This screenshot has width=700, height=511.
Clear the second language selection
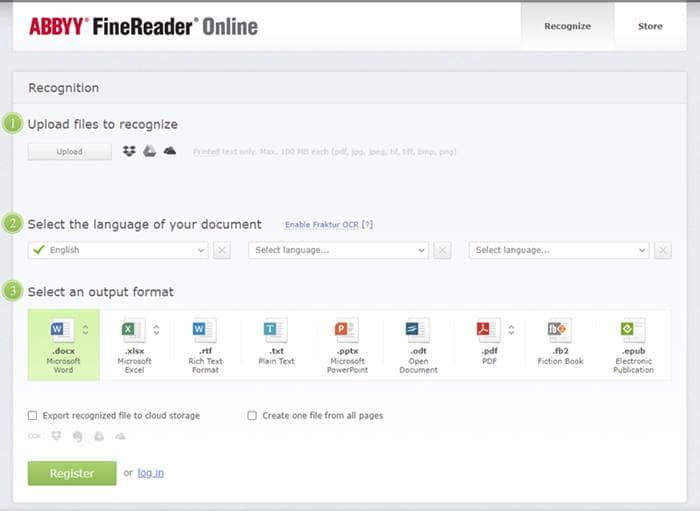coord(442,250)
